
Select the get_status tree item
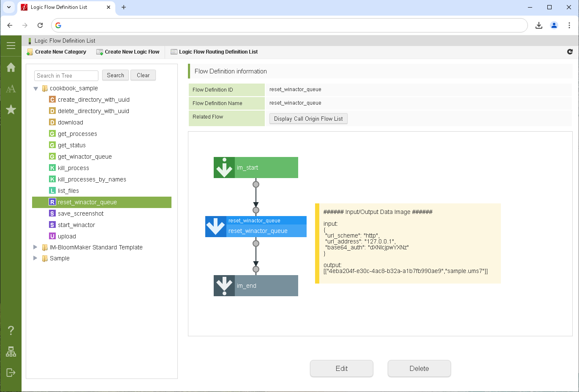pos(72,145)
